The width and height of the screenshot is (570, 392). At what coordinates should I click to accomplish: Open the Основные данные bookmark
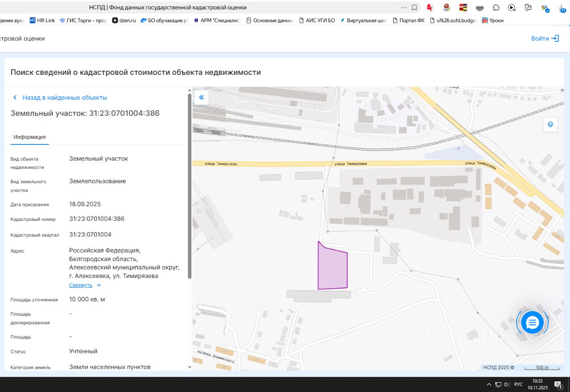[270, 20]
